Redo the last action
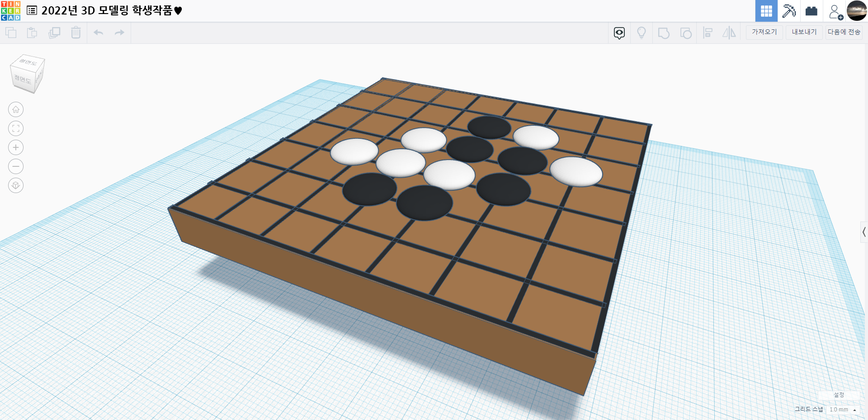868x420 pixels. (x=119, y=33)
